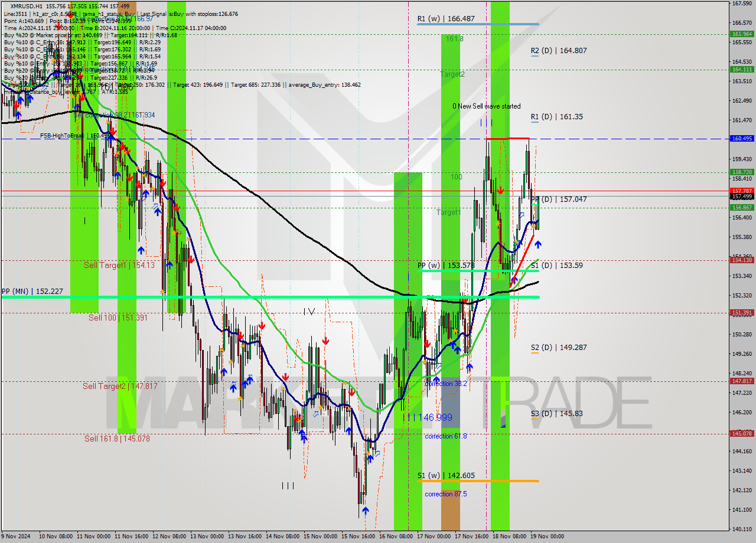756x543 pixels.
Task: Select the S3 (D) | 145.83 label
Action: [556, 414]
